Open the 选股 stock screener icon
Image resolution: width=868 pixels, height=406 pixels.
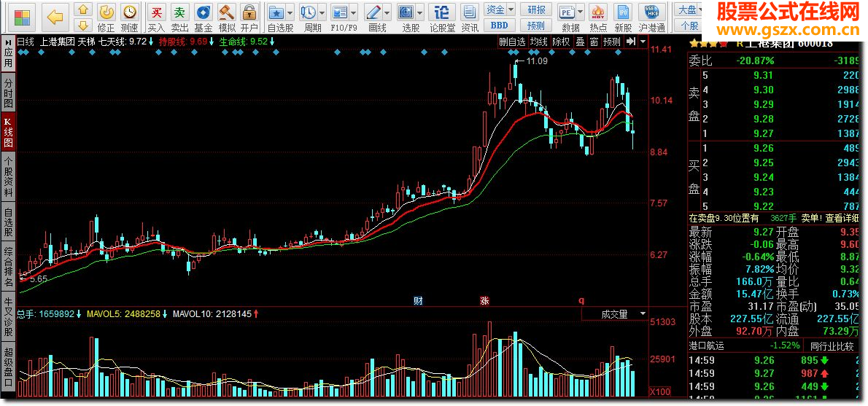tap(406, 12)
